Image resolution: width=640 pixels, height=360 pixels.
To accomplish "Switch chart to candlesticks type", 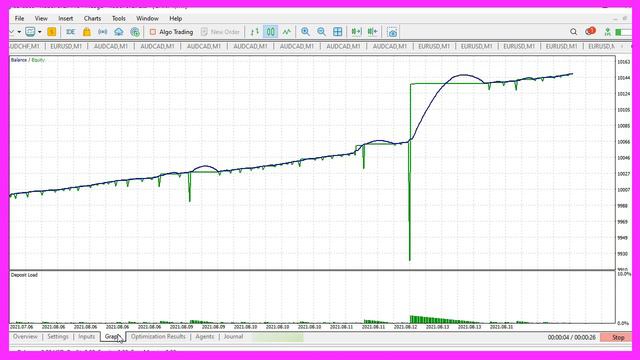I will point(271,32).
